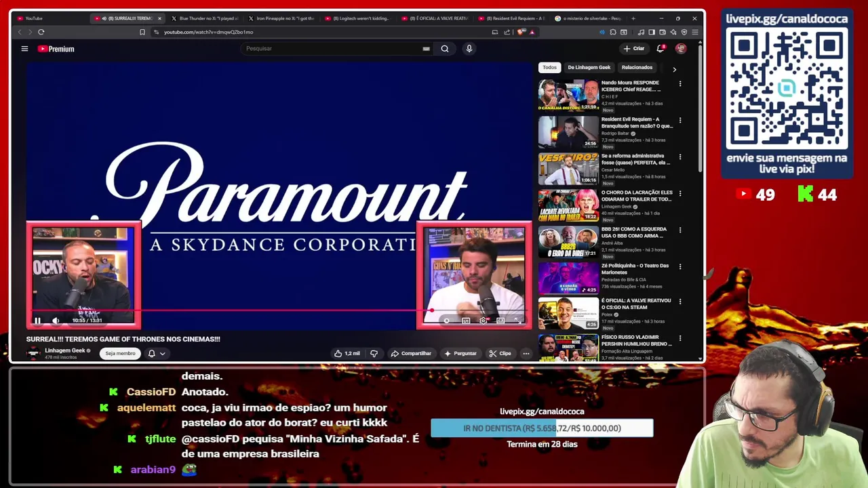This screenshot has width=868, height=488.
Task: Select the Todos filter chip
Action: click(x=549, y=68)
